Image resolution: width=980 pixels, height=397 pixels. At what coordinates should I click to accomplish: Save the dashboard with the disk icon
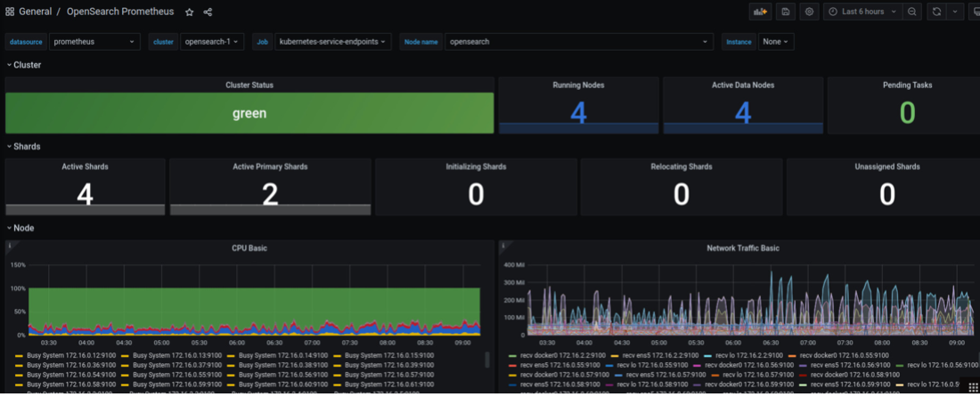(x=785, y=12)
